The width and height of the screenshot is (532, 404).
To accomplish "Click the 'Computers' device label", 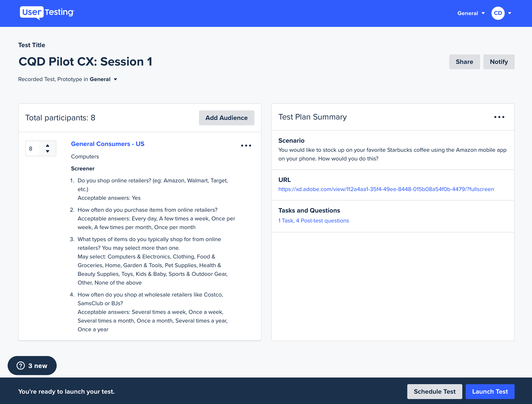I will [85, 156].
